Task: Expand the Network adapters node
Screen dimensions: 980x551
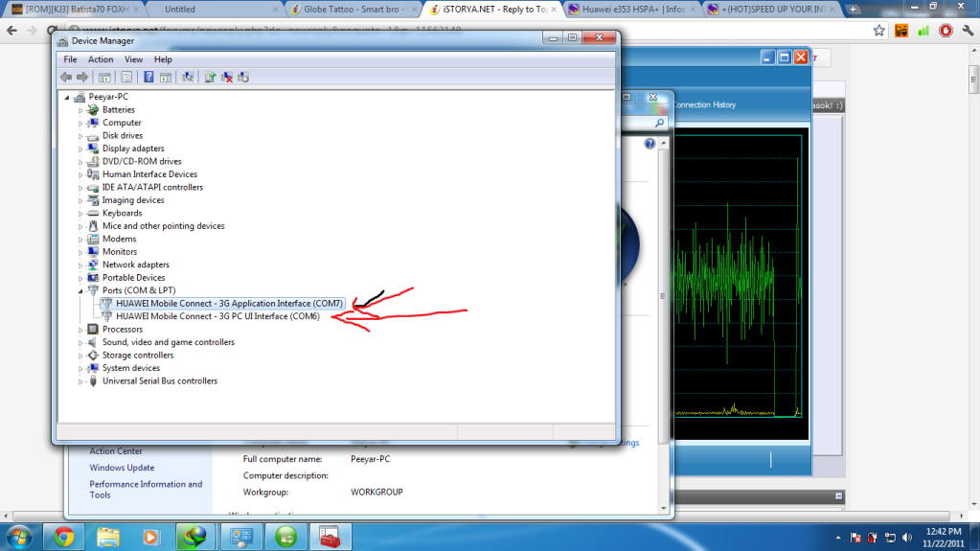Action: [81, 264]
